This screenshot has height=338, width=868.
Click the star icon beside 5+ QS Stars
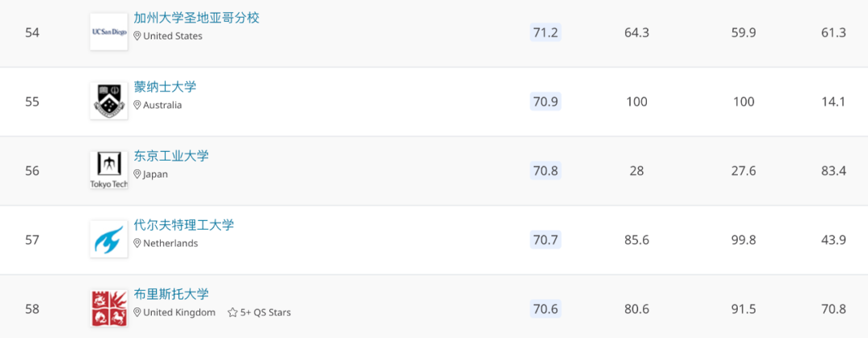pos(232,312)
